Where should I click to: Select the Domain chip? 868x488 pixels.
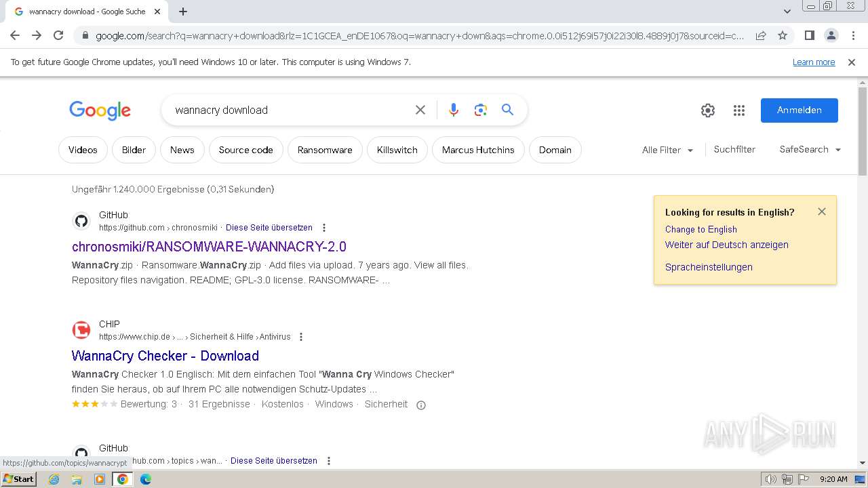[x=555, y=150]
